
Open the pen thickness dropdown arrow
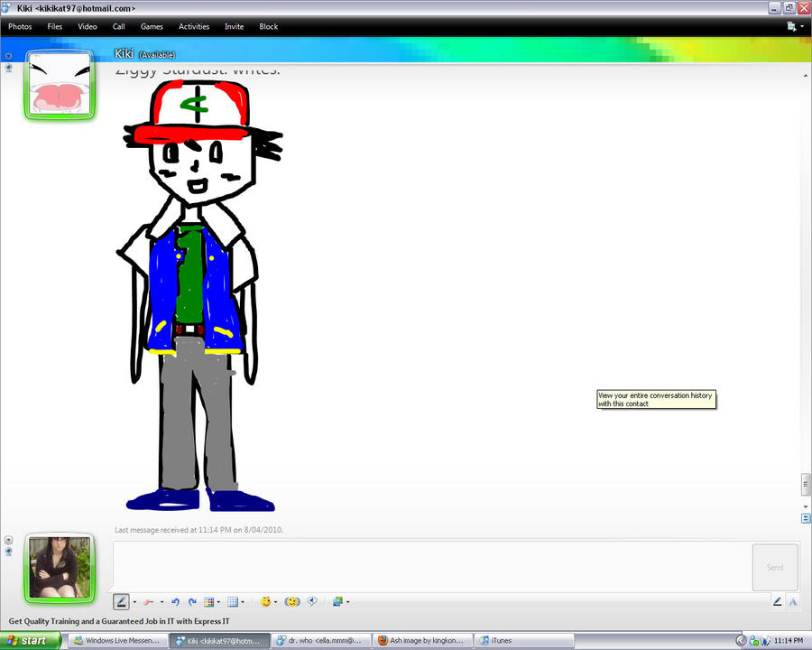pos(134,602)
